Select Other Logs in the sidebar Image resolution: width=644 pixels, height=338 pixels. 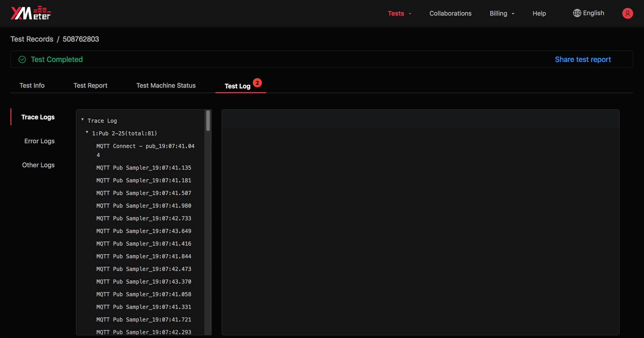(38, 165)
